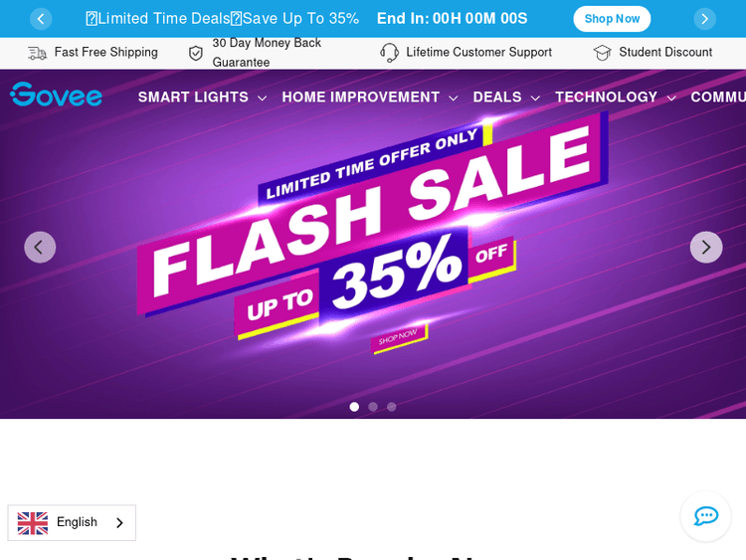Open the live chat bubble icon
This screenshot has height=560, width=746.
point(705,516)
